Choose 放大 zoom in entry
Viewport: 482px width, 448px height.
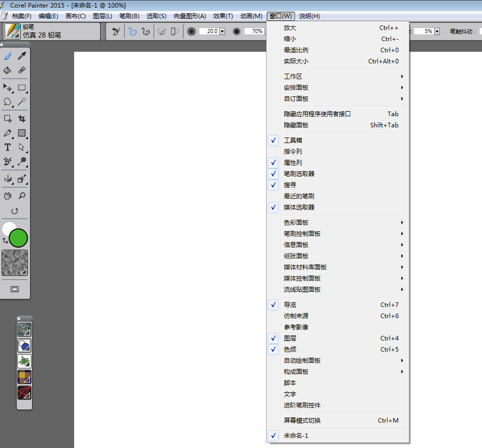tap(338, 28)
